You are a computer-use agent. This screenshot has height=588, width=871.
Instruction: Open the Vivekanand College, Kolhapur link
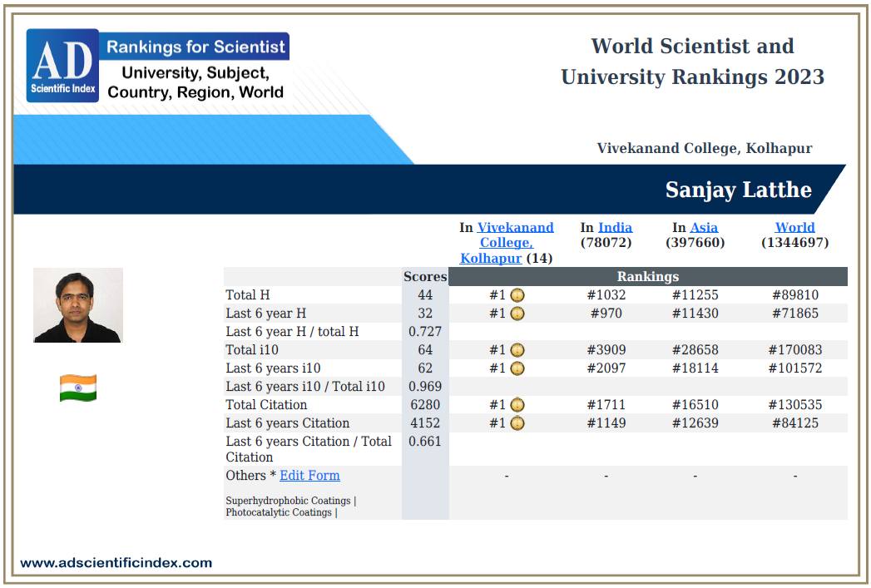(x=507, y=243)
